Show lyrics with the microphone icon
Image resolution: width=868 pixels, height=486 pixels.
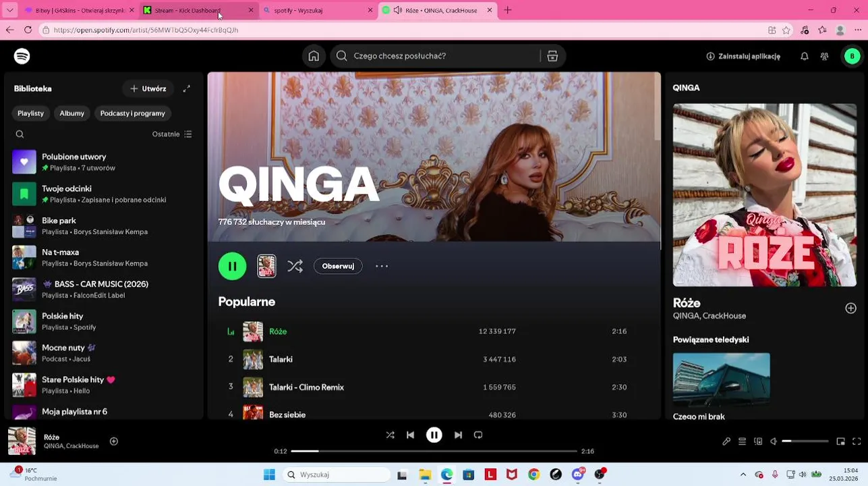726,441
